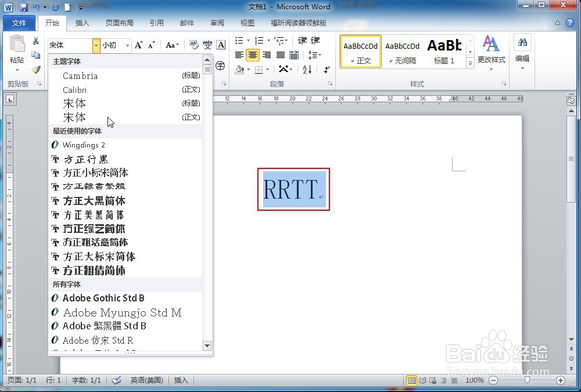This screenshot has width=581, height=392.
Task: Apply the 无间隔 No Spacing style
Action: tap(403, 52)
